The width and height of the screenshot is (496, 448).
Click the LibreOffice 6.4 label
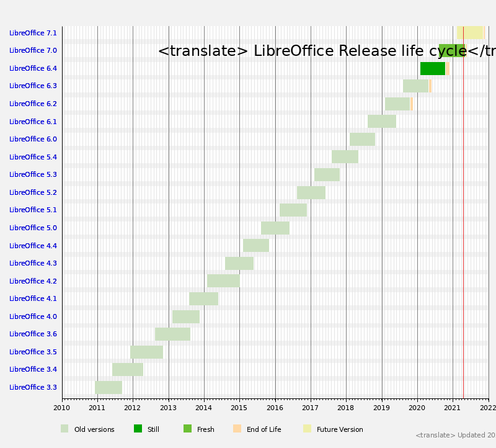click(33, 68)
